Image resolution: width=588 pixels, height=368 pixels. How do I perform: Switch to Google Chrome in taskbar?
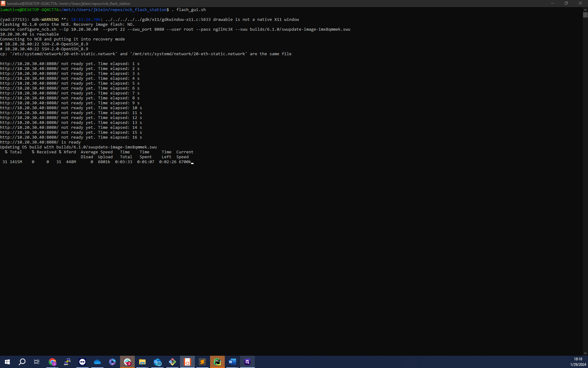[x=52, y=362]
